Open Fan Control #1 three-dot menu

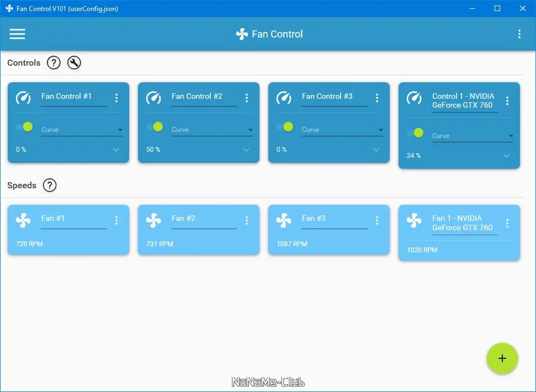pyautogui.click(x=116, y=98)
